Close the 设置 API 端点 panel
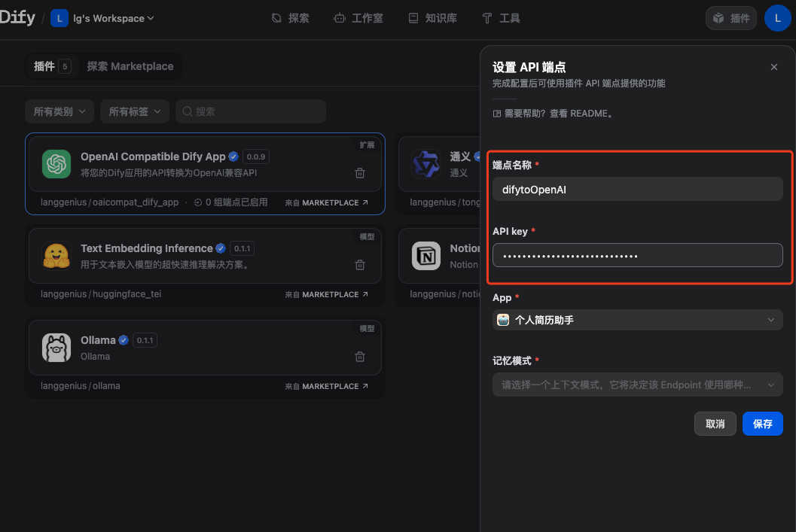 (x=773, y=67)
